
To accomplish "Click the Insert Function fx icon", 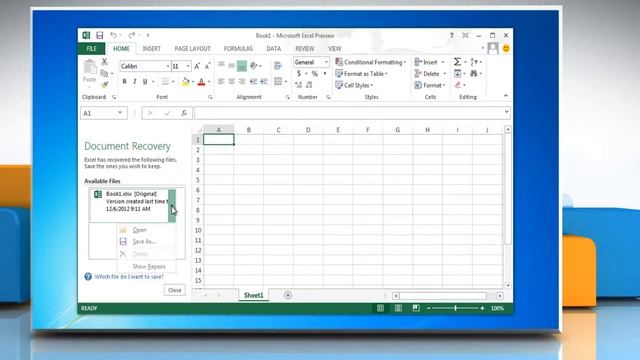I will tap(184, 113).
